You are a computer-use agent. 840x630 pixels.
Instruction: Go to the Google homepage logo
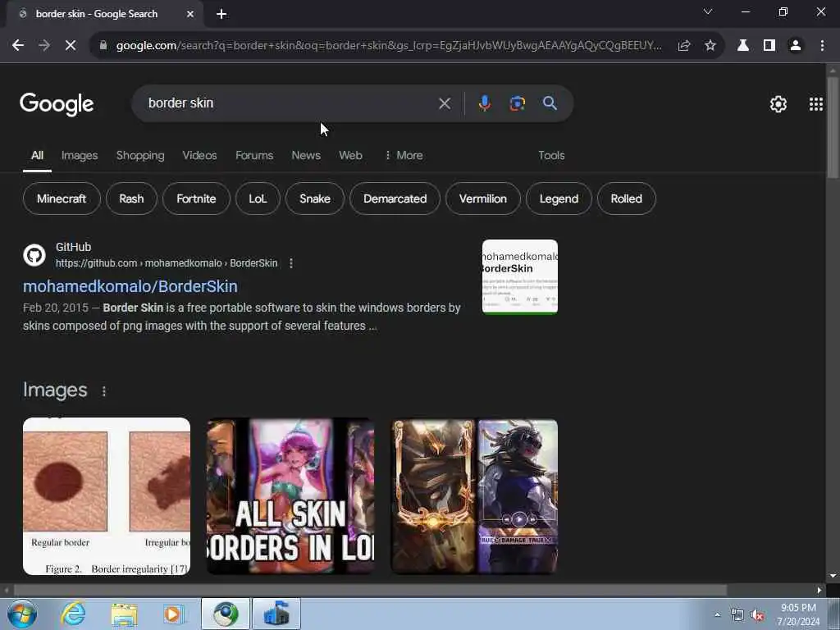tap(57, 104)
